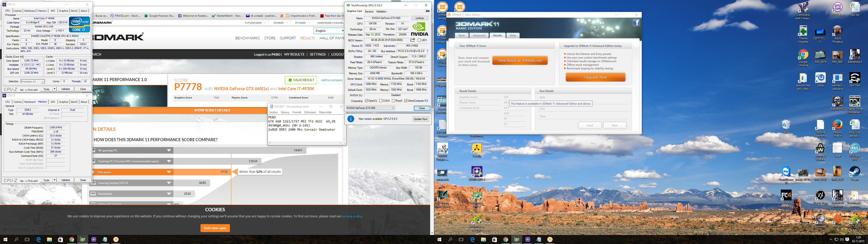Toggle the UEFI checkbox in GPU-Z
Screen dimensions: 868x244
(x=419, y=40)
